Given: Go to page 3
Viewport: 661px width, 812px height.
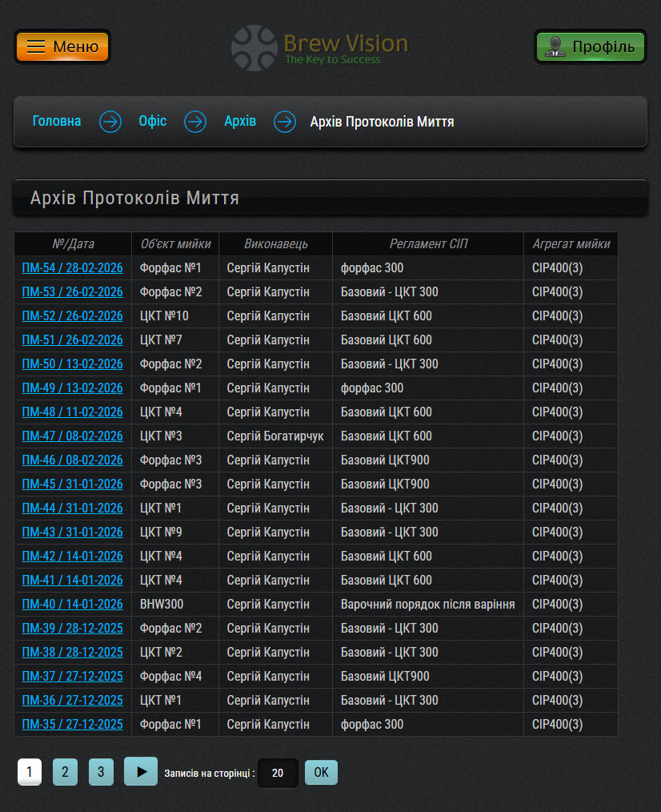Looking at the screenshot, I should (101, 773).
